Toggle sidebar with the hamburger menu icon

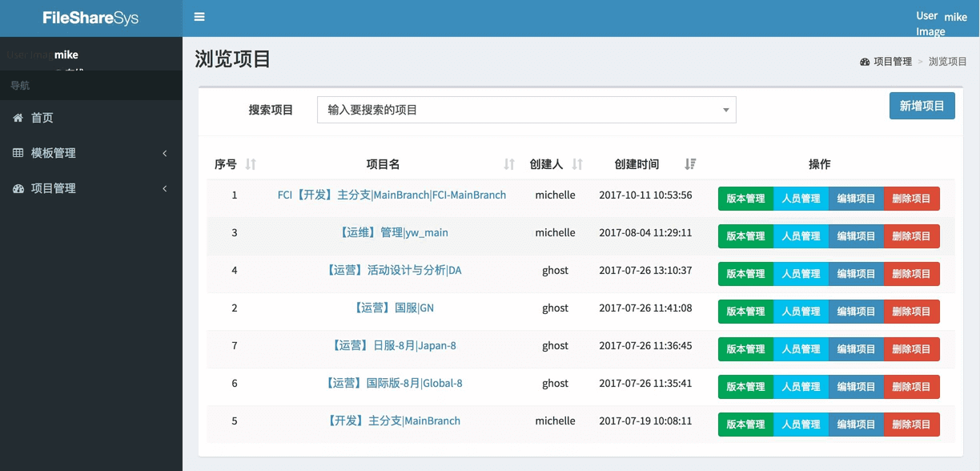pyautogui.click(x=199, y=17)
